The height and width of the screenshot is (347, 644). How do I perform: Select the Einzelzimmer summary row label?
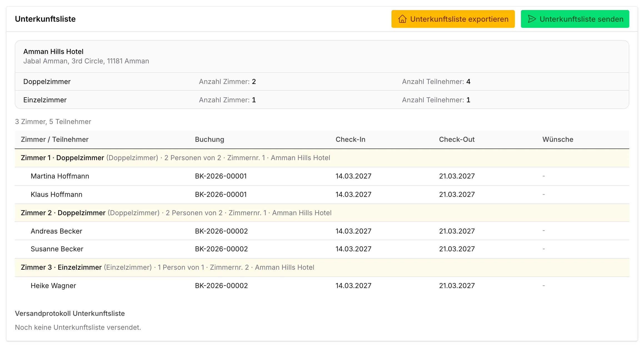[45, 100]
